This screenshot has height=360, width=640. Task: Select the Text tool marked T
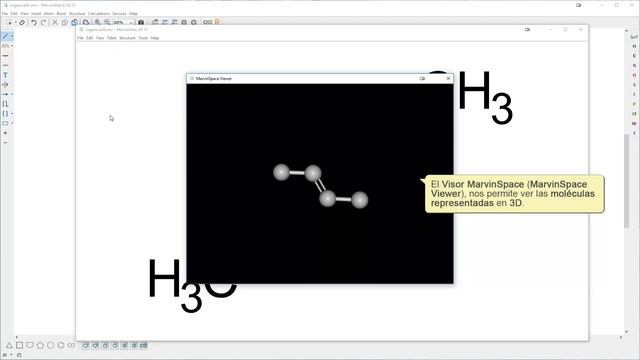5,75
